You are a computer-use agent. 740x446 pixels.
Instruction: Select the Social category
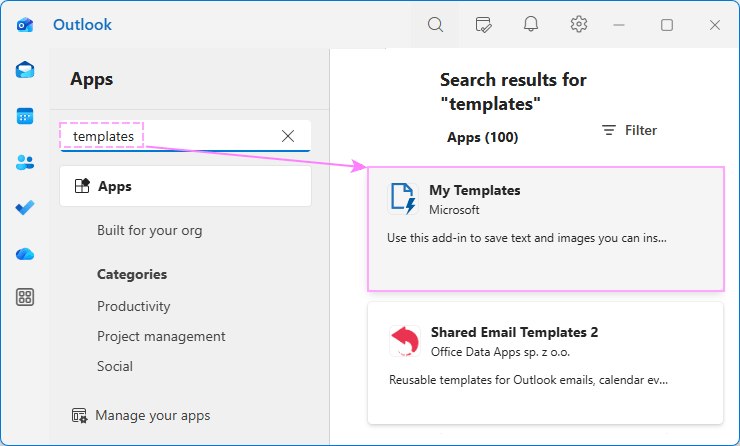115,366
